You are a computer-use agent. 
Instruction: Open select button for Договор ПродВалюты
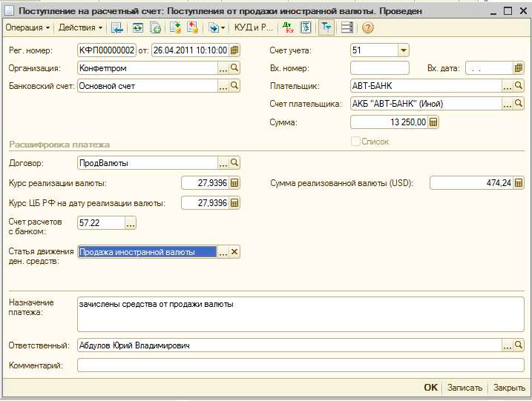(223, 163)
